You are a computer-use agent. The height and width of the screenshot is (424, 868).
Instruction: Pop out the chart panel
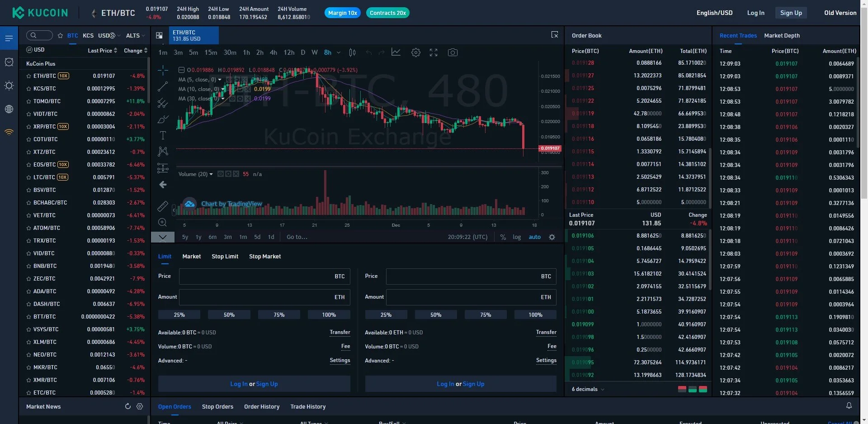tap(555, 35)
